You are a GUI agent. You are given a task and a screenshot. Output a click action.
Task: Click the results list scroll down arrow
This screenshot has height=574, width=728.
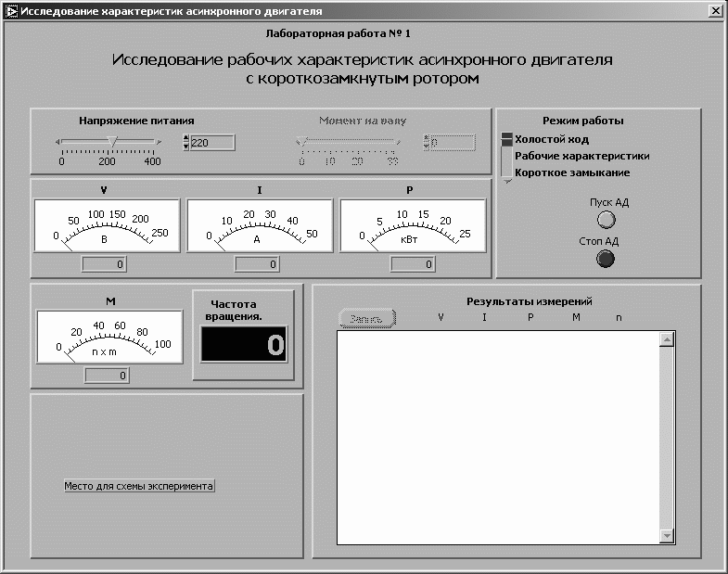click(667, 536)
